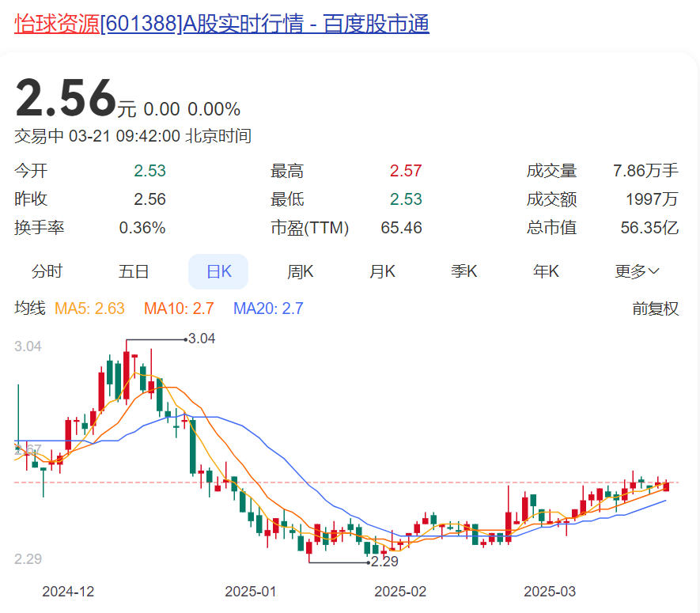Click the 换手率 value 0.36%
700x613 pixels.
click(142, 228)
